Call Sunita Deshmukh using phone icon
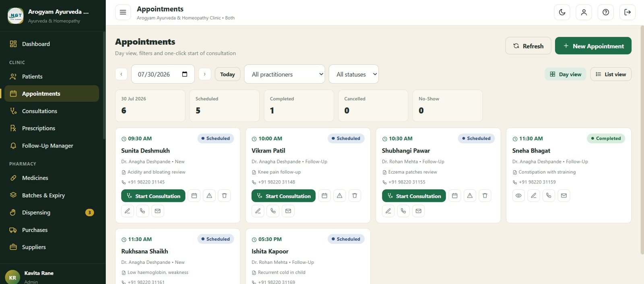 pyautogui.click(x=142, y=211)
